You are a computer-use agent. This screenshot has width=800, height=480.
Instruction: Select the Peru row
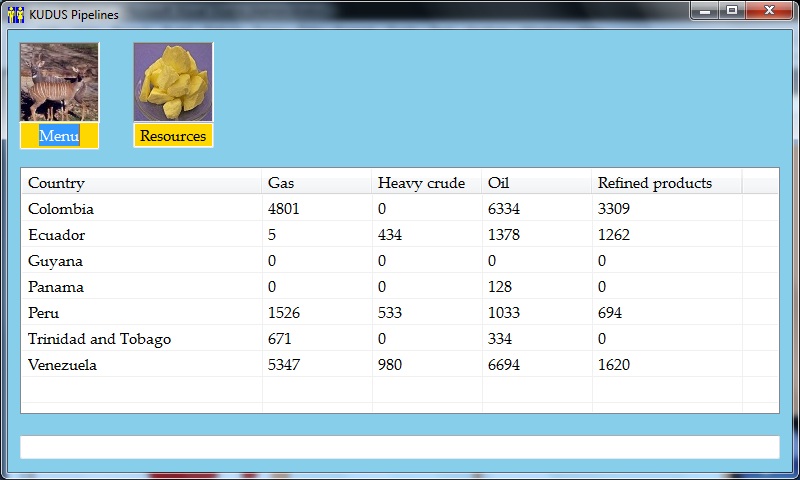tap(400, 312)
